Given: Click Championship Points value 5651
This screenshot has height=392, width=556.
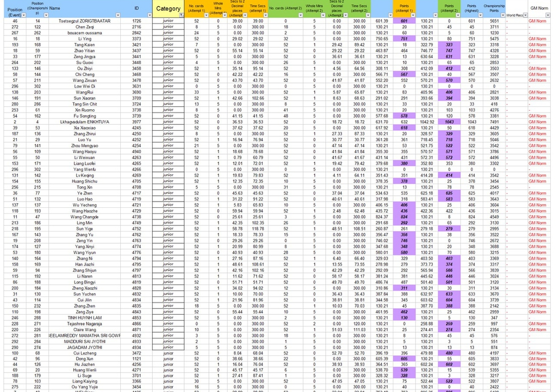Looking at the screenshot, I should [494, 21].
